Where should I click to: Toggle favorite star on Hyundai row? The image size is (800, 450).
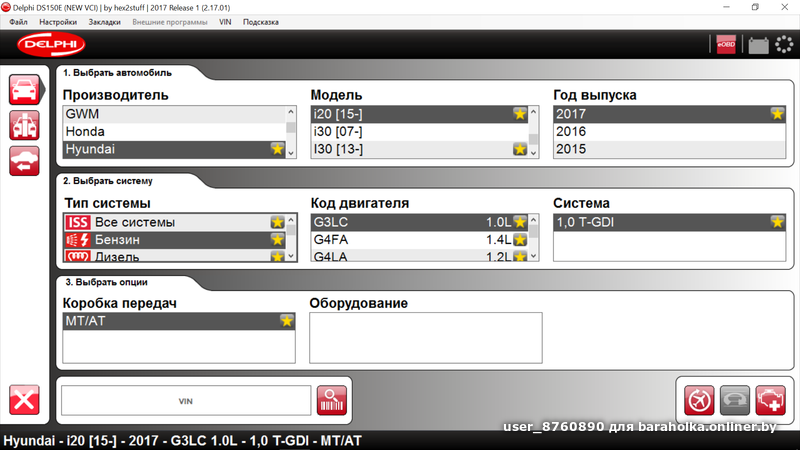[277, 149]
